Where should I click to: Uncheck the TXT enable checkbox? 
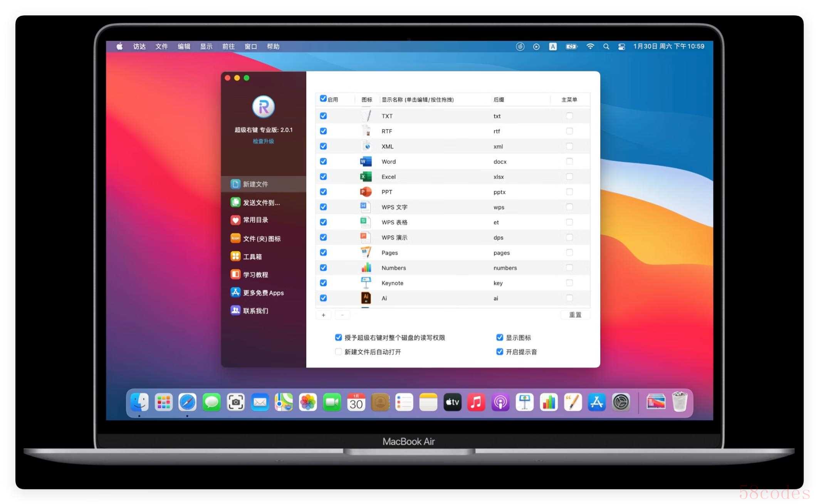tap(323, 116)
